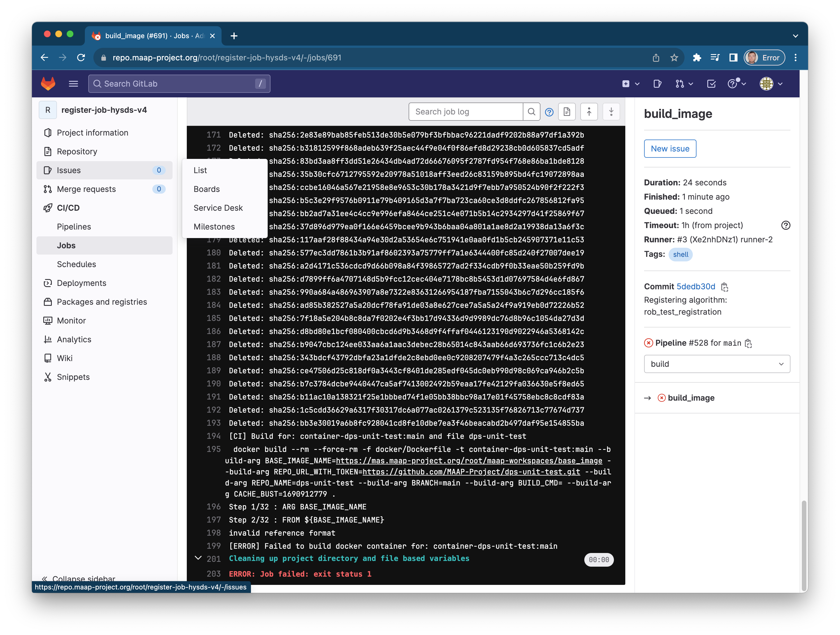840x635 pixels.
Task: Open Project information in the sidebar
Action: click(105, 132)
